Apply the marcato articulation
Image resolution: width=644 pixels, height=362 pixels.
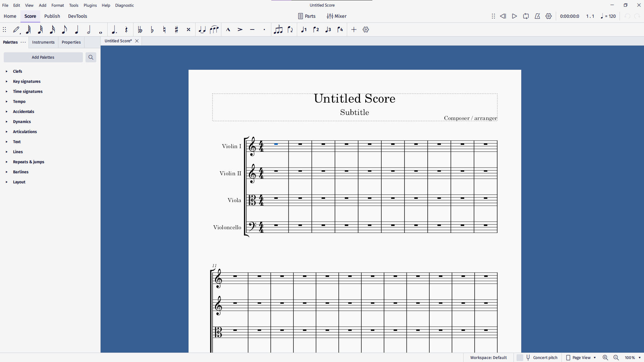tap(228, 30)
